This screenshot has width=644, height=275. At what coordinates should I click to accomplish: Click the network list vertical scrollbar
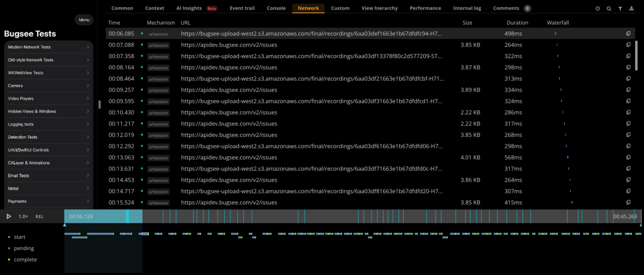pos(637,55)
